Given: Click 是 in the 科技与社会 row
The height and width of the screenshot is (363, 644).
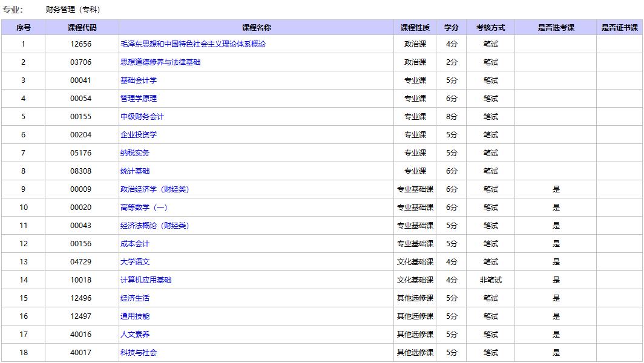Looking at the screenshot, I should click(556, 352).
